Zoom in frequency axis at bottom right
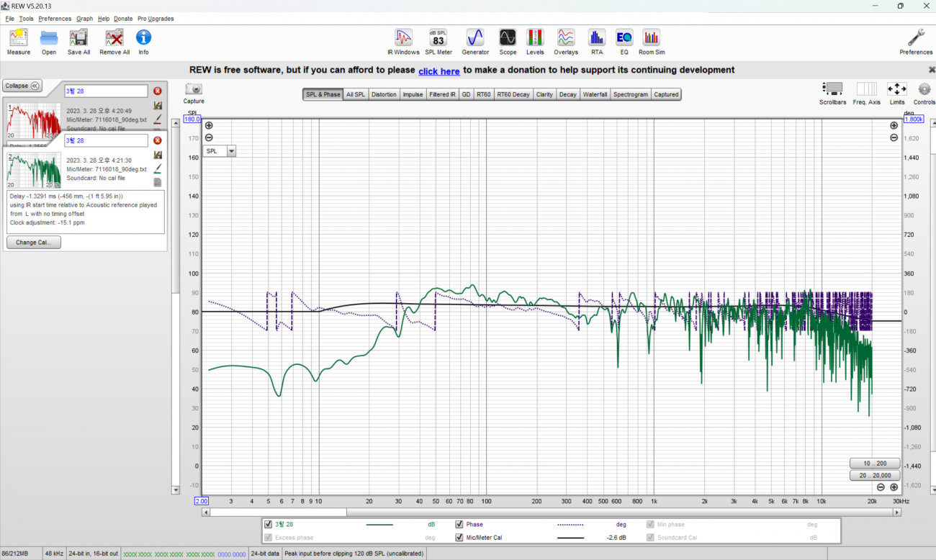Image resolution: width=936 pixels, height=560 pixels. coord(894,487)
